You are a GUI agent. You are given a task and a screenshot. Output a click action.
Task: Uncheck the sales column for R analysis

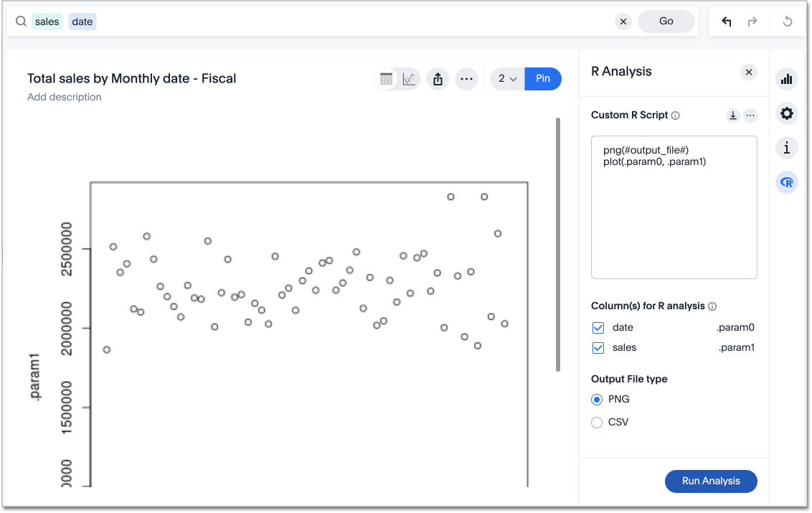[x=598, y=347]
